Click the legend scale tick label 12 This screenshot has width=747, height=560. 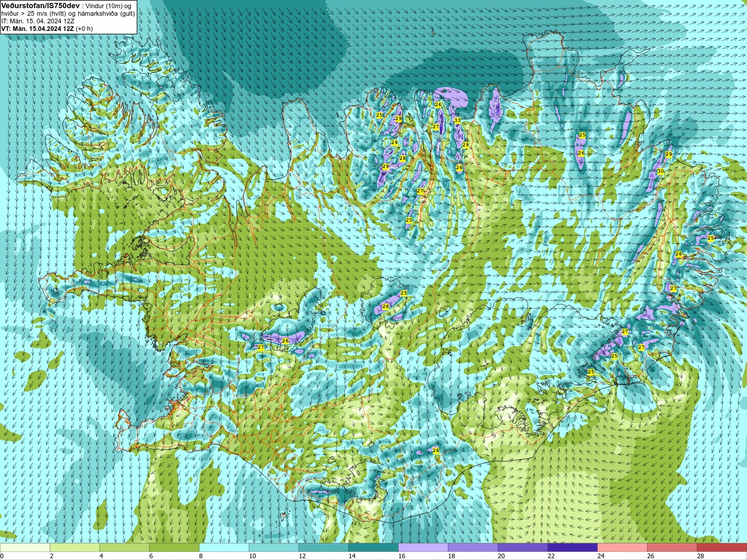302,556
